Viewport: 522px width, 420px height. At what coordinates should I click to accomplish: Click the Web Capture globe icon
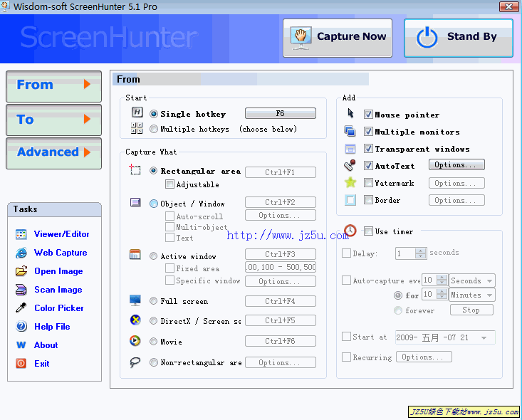click(x=21, y=253)
